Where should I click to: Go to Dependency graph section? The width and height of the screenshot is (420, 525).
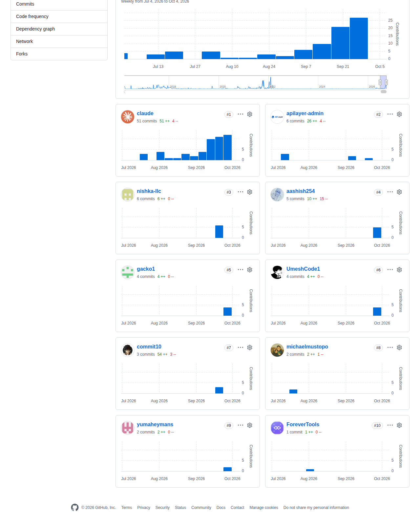pos(59,29)
